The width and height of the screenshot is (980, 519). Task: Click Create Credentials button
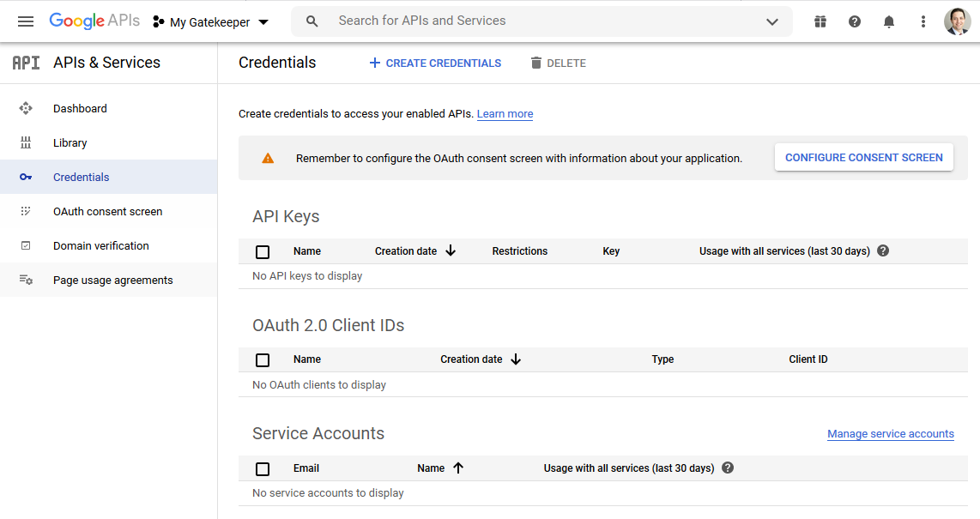[x=435, y=63]
